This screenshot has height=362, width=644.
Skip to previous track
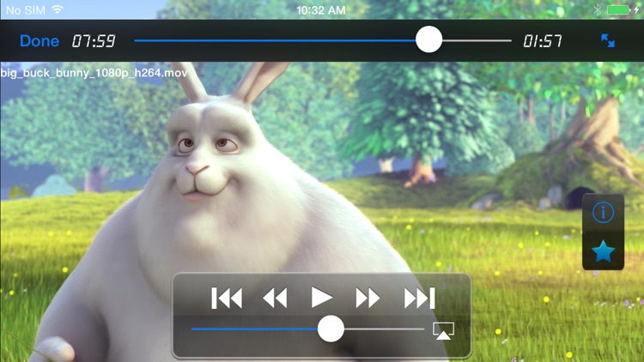click(227, 298)
